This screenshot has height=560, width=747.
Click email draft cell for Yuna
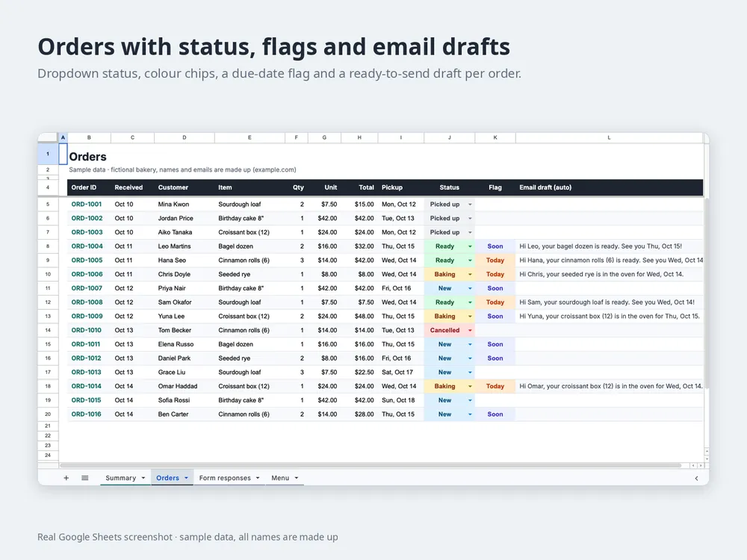609,316
